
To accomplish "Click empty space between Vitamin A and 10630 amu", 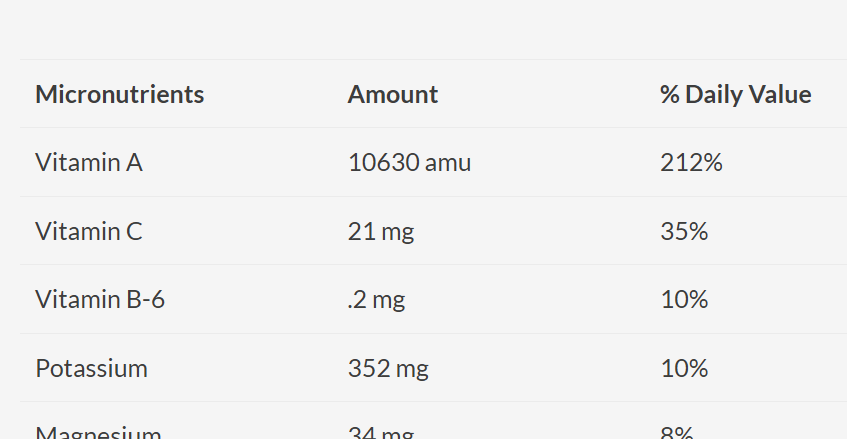I will (245, 163).
